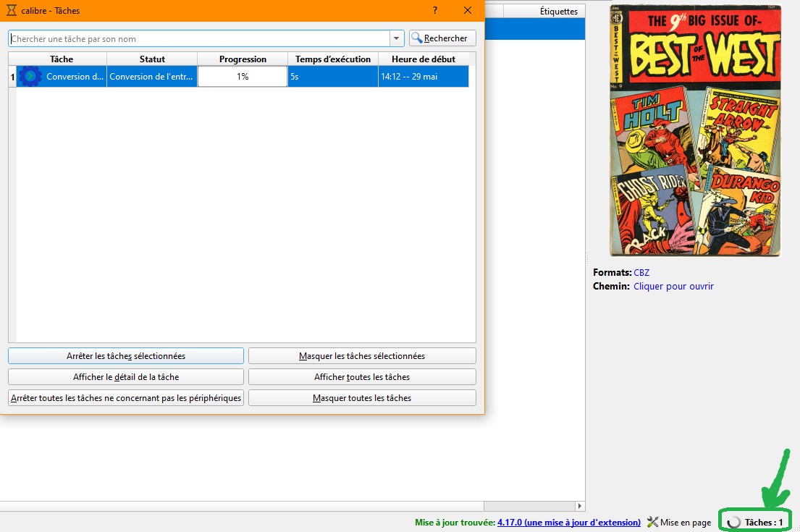Click the 1% progress bar
Viewport: 800px width, 532px height.
point(243,77)
